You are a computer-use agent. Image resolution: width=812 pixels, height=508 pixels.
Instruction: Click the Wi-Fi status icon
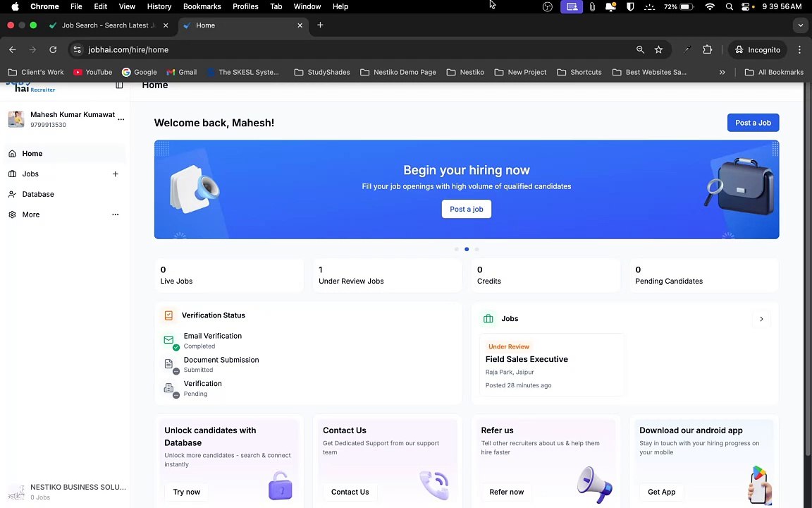(x=710, y=7)
